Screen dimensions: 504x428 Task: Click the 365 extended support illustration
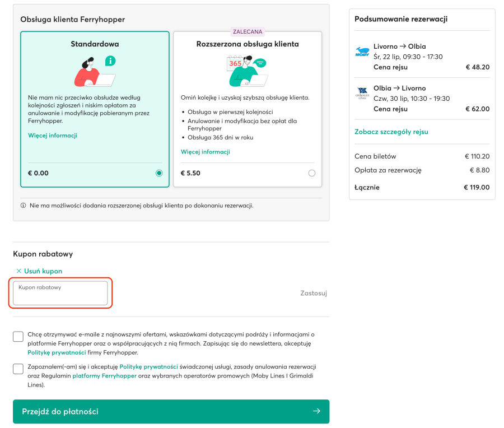click(248, 71)
